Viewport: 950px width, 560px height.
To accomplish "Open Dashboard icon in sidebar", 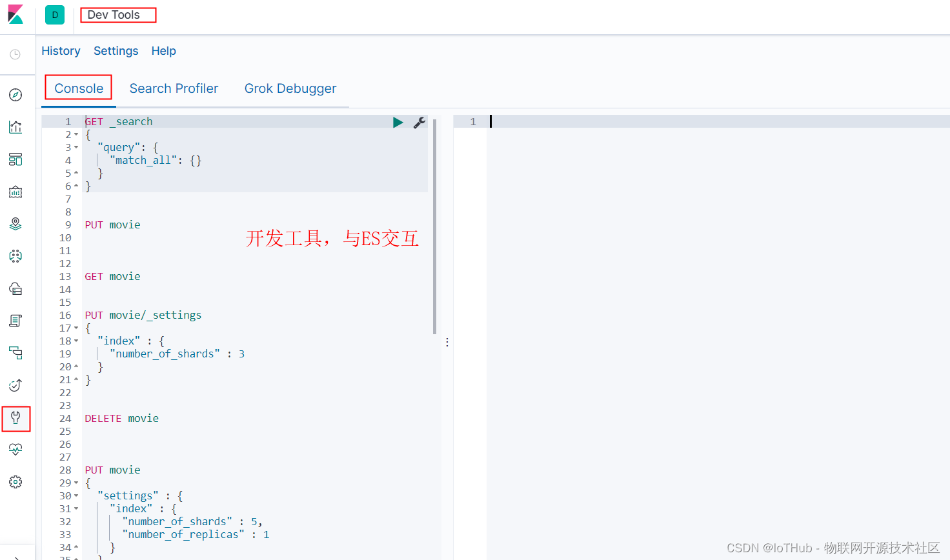I will (15, 159).
